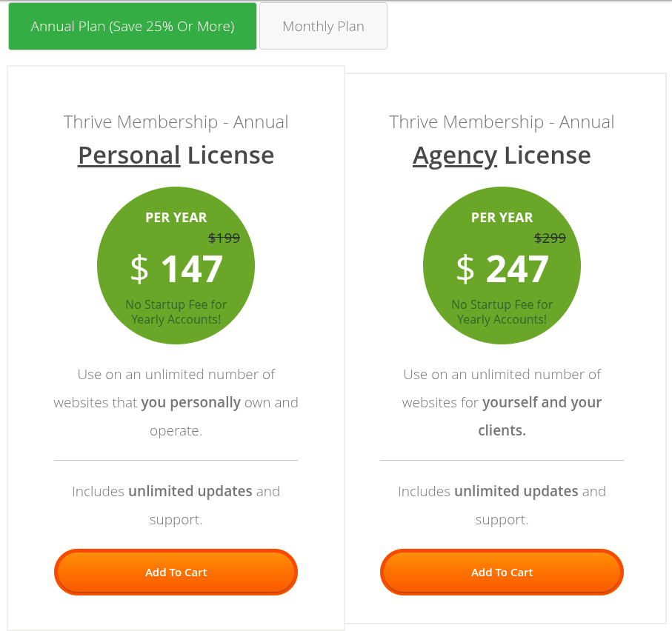Image resolution: width=672 pixels, height=631 pixels.
Task: Click the Agency plan's "PER YEAR" label
Action: [x=502, y=218]
